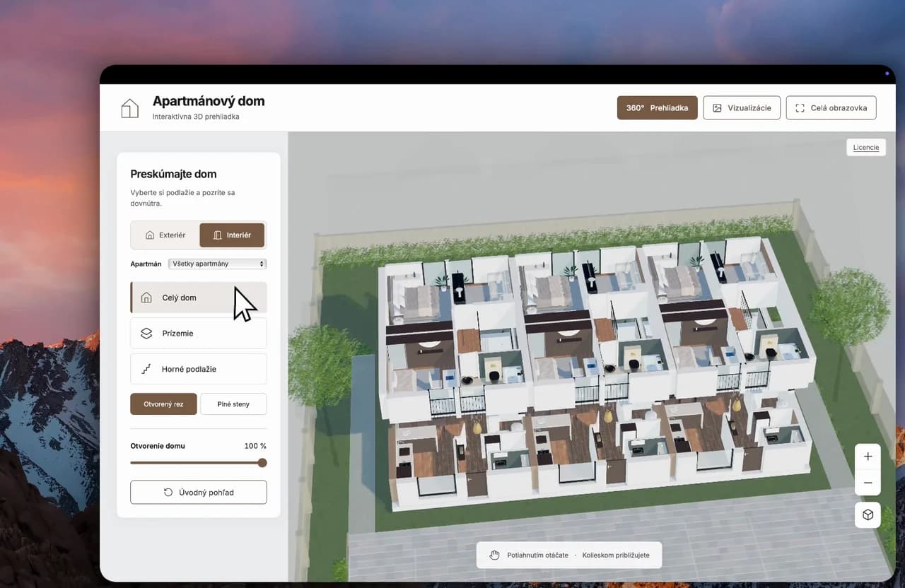Select the Interiér tab

coord(232,235)
